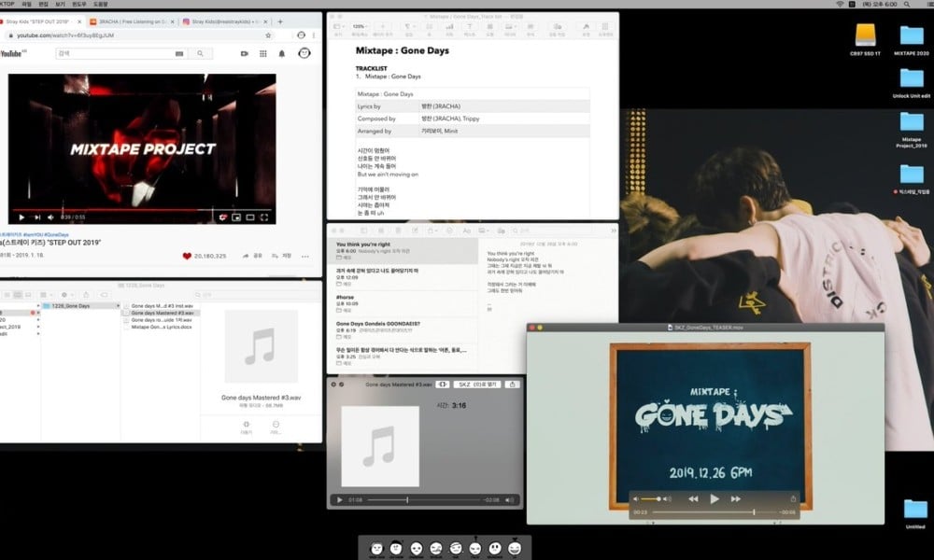
Task: Switch YouTube player to theater mode
Action: (250, 217)
